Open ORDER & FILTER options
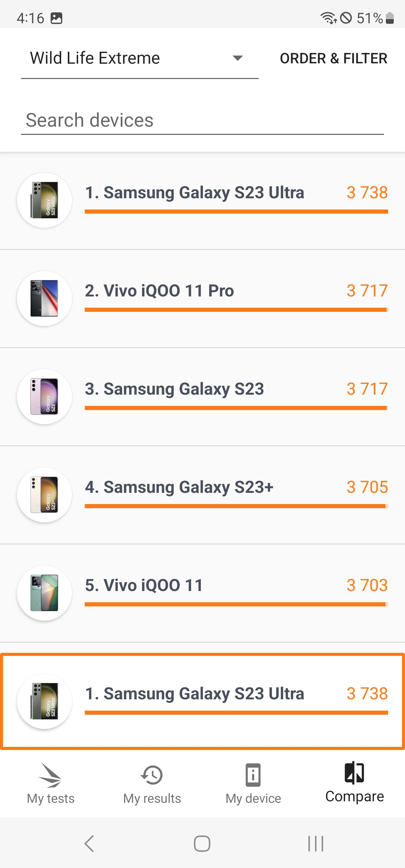Image resolution: width=405 pixels, height=868 pixels. click(x=334, y=58)
